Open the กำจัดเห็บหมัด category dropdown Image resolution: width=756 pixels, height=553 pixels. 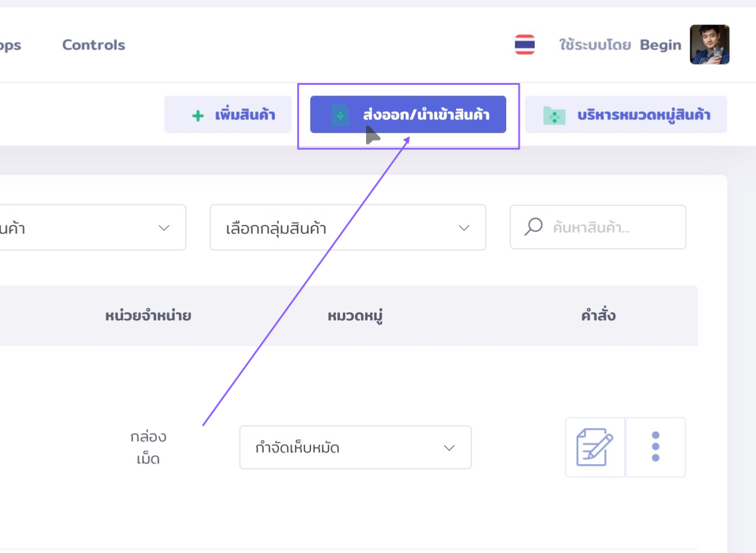coord(355,447)
